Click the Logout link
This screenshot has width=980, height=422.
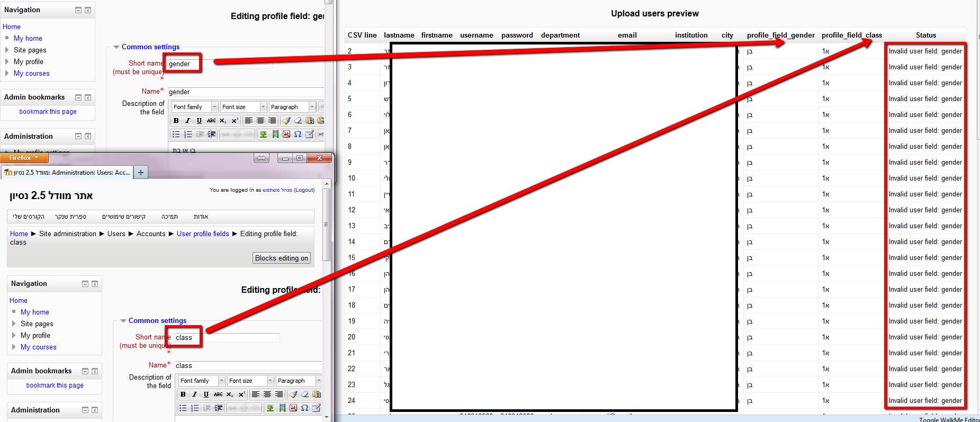pos(304,190)
